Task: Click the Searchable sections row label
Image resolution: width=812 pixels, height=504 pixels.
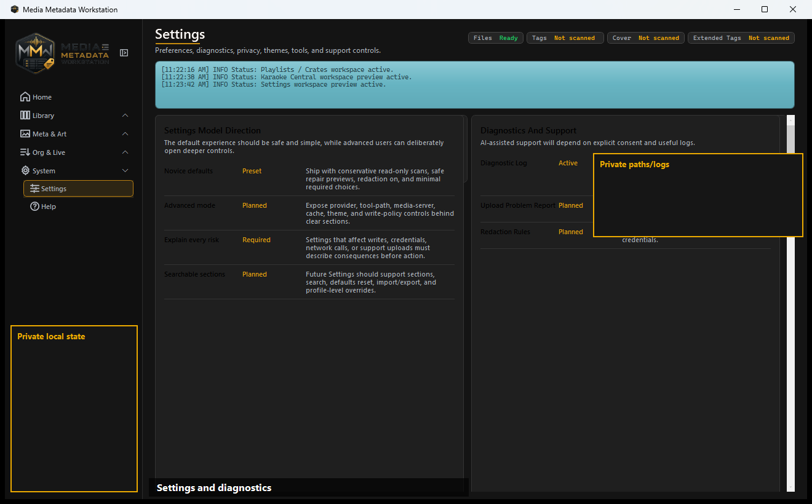Action: 194,274
